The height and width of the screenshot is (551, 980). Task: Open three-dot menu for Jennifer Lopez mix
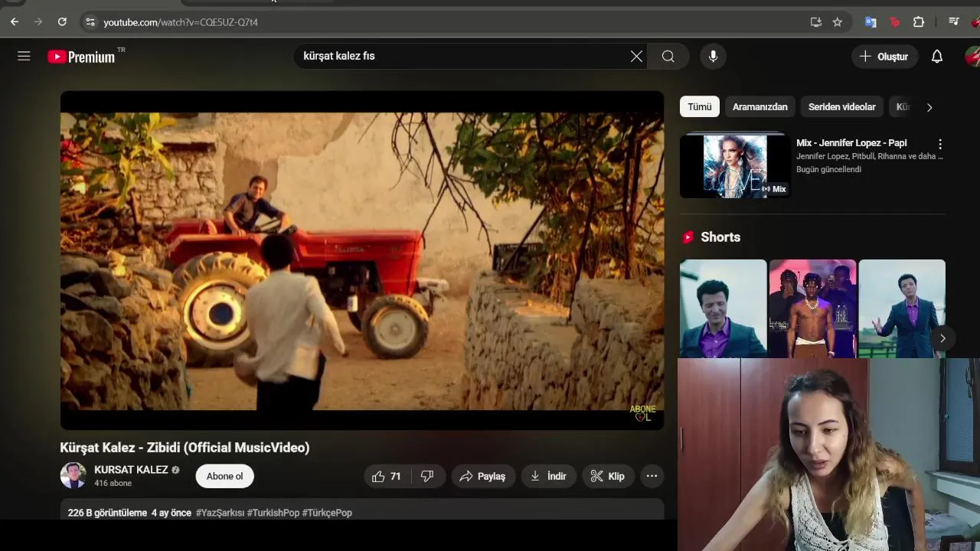[940, 144]
